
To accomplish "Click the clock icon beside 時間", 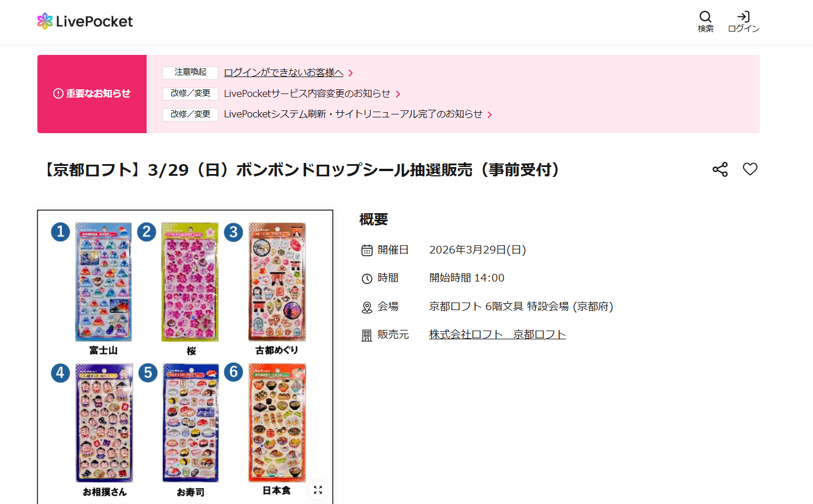I will (367, 279).
